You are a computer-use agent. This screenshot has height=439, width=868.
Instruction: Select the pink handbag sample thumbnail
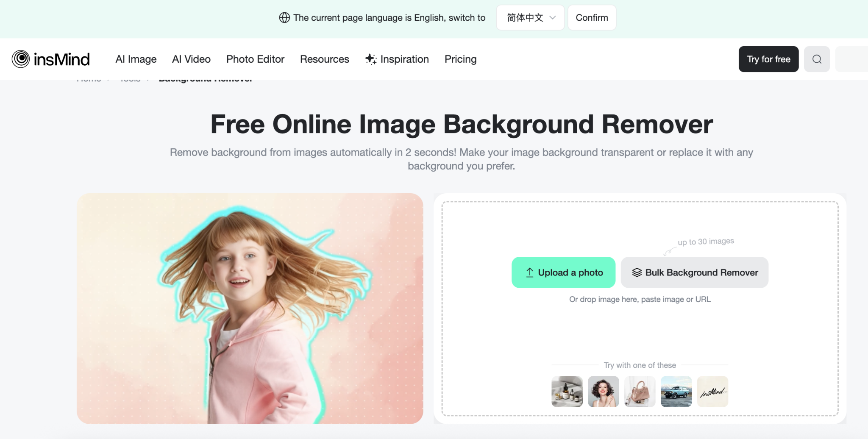(640, 392)
